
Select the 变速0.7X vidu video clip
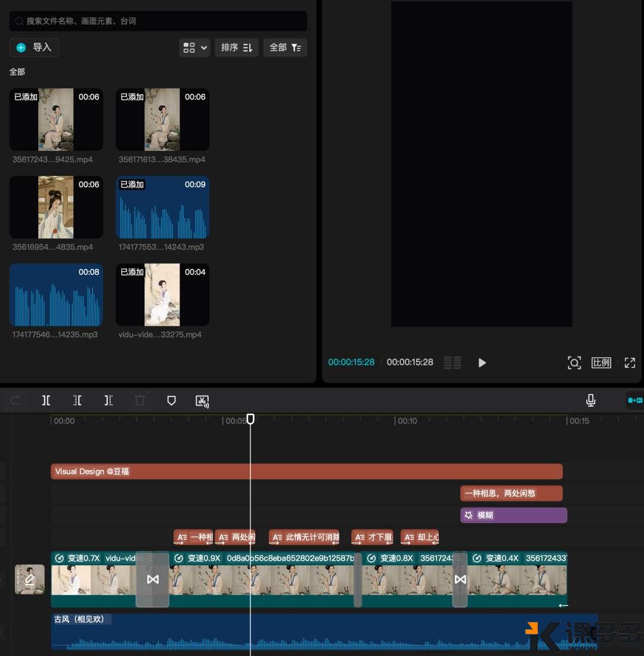93,579
